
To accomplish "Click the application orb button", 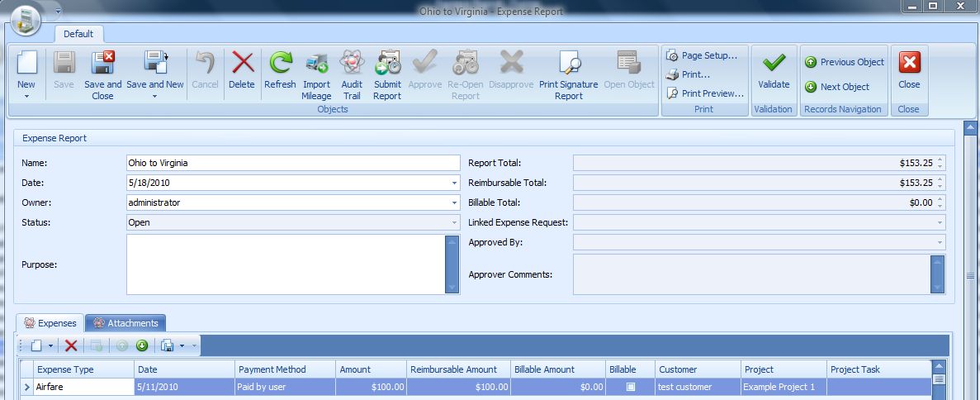I will click(x=26, y=19).
